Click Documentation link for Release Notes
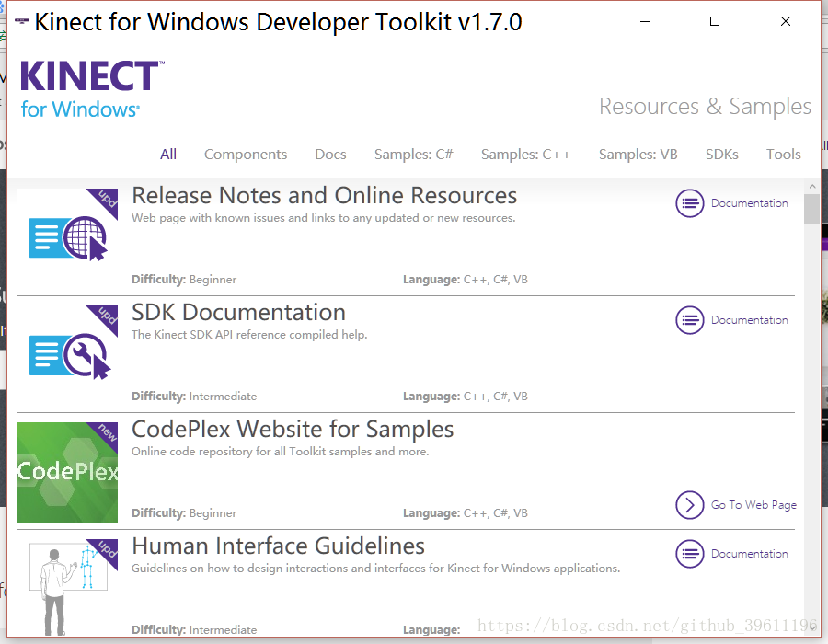 coord(749,203)
